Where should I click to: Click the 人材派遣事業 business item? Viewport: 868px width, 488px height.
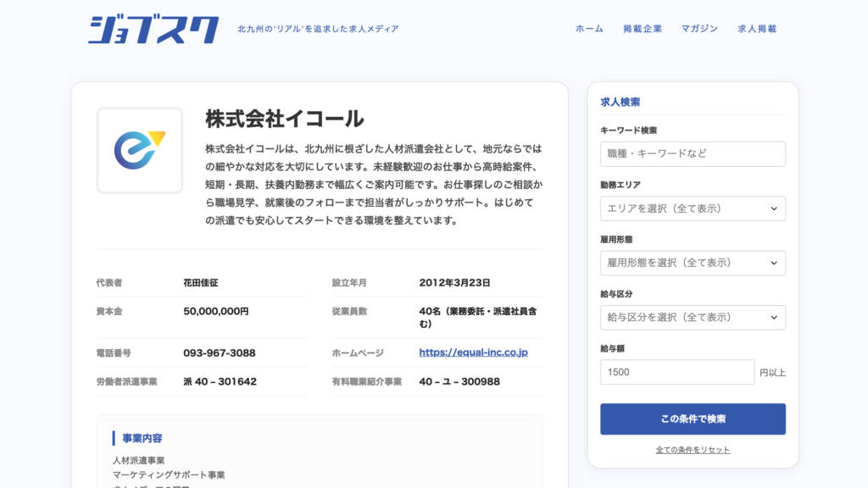pos(139,460)
